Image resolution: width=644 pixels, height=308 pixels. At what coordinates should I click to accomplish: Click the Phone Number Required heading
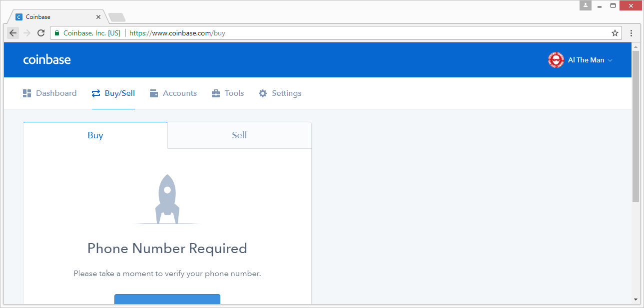167,249
